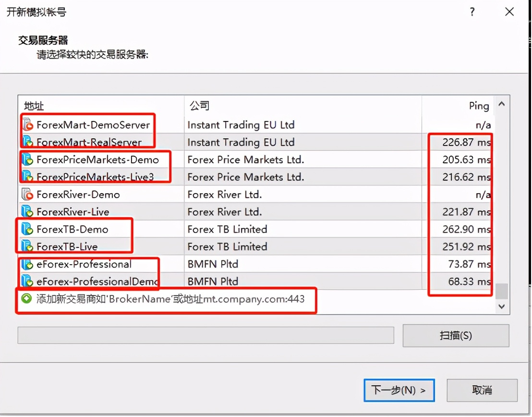Select the eForex-ProfessionalDemo server
Image resolution: width=532 pixels, height=417 pixels.
98,282
